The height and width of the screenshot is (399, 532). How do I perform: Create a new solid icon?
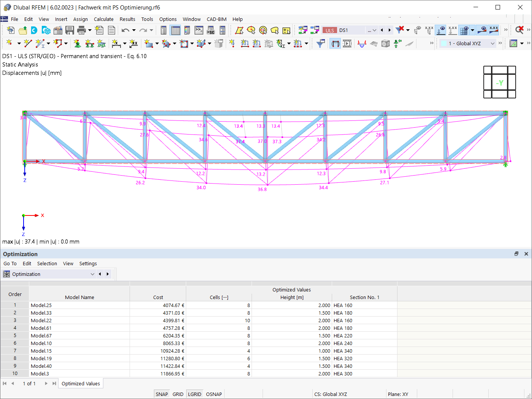pos(201,44)
